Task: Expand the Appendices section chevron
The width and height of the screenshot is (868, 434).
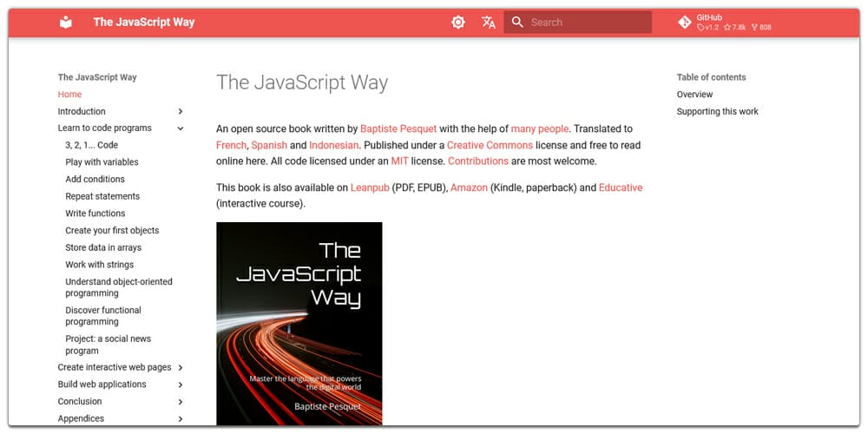Action: tap(181, 419)
